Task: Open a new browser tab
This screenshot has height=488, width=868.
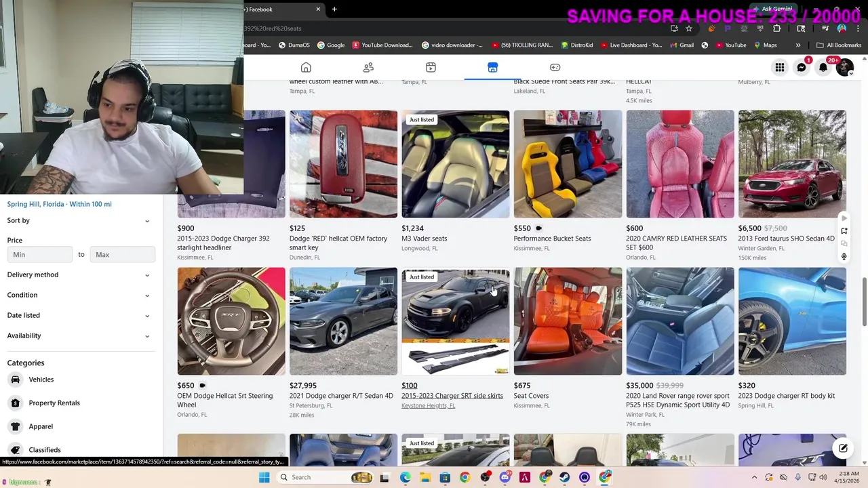Action: (x=334, y=9)
